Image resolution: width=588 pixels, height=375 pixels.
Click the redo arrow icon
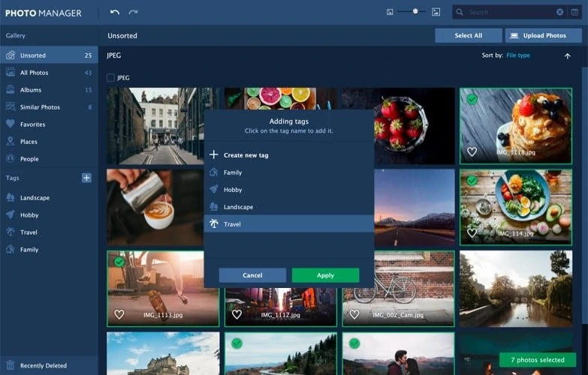tap(133, 12)
